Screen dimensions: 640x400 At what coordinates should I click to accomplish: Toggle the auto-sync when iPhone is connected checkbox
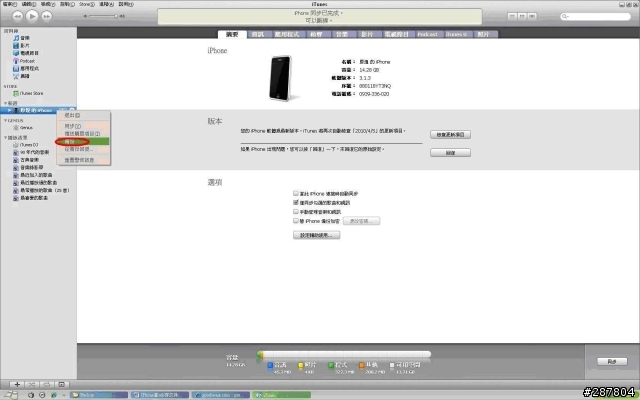tap(296, 193)
